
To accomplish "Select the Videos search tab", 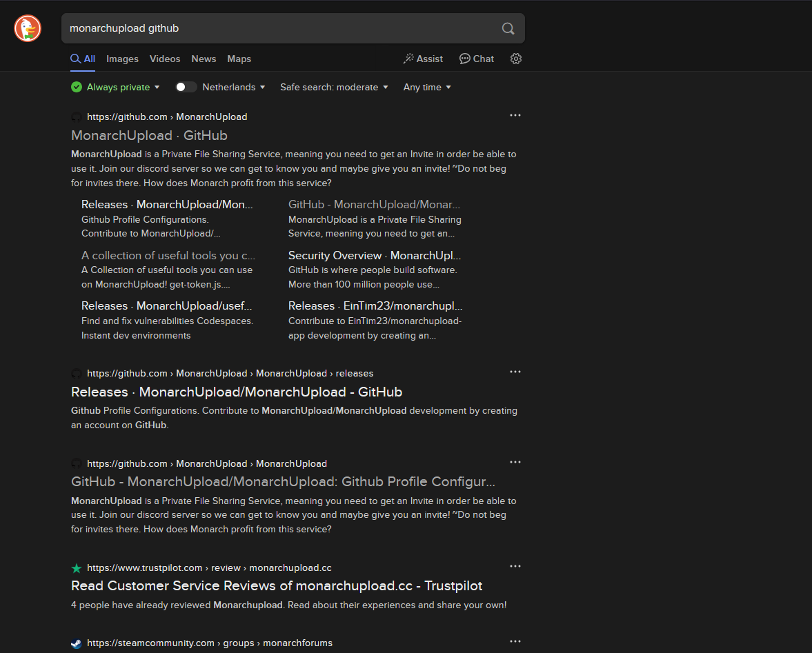I will pyautogui.click(x=165, y=59).
